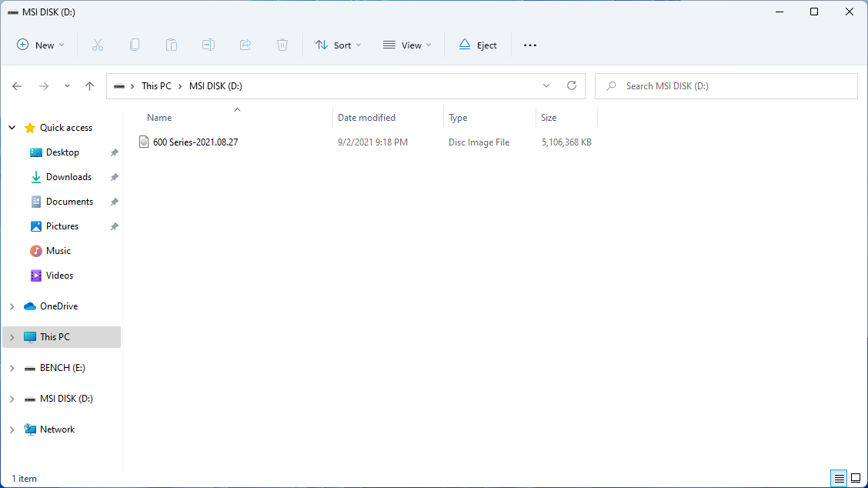
Task: Refresh the current folder view
Action: pos(572,86)
